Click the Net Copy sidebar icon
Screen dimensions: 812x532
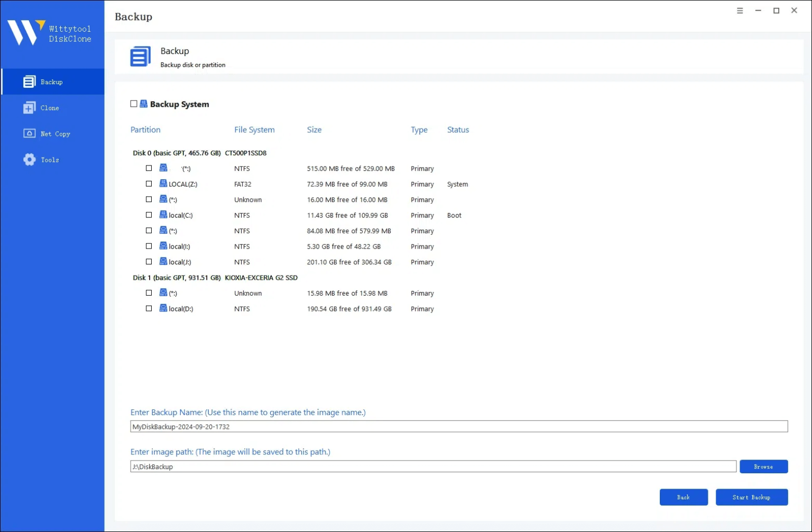pyautogui.click(x=29, y=134)
